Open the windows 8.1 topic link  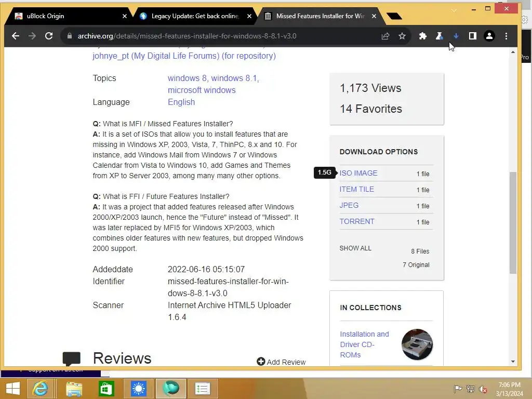(x=235, y=78)
